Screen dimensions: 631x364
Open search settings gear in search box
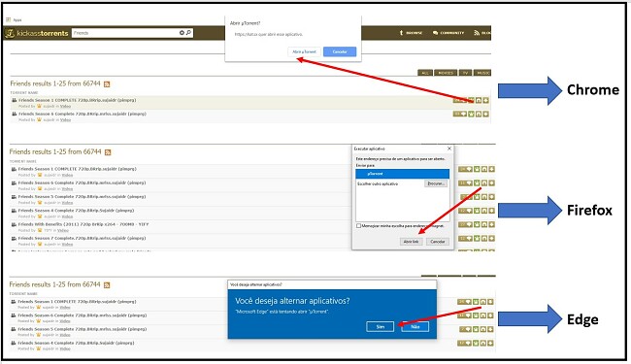coord(182,33)
